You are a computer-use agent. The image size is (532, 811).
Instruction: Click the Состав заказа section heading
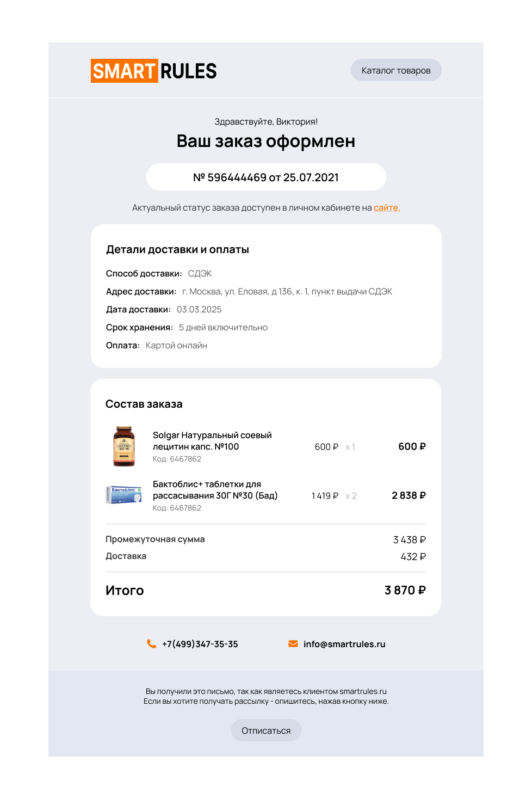[x=144, y=404]
